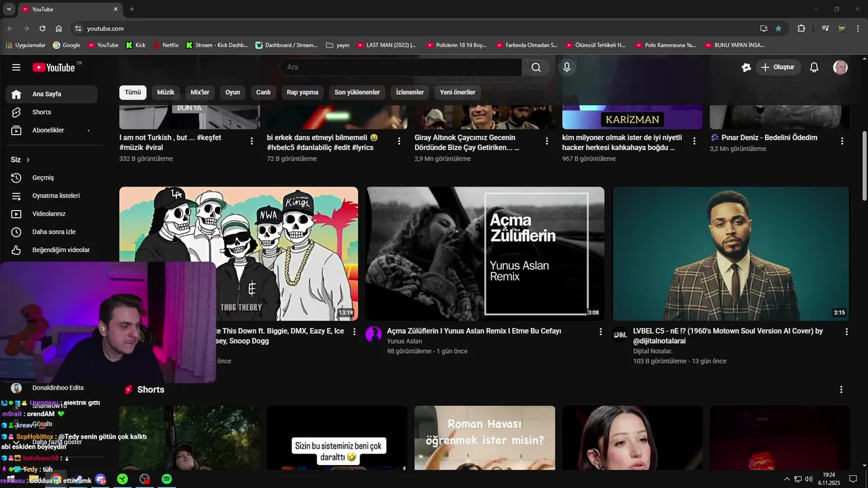Open Shorts from the sidebar
The height and width of the screenshot is (488, 868).
coord(52,112)
